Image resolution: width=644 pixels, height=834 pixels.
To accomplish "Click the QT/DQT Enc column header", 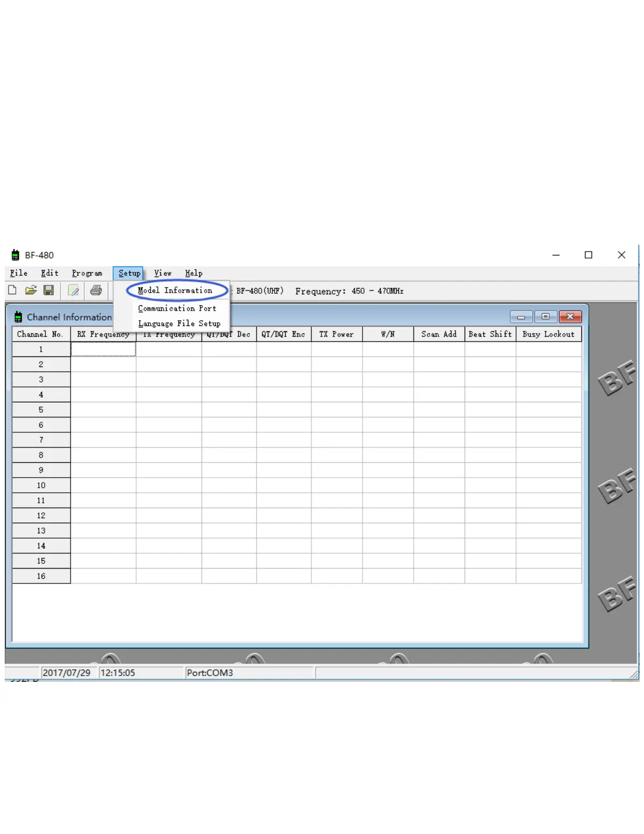I will coord(284,334).
